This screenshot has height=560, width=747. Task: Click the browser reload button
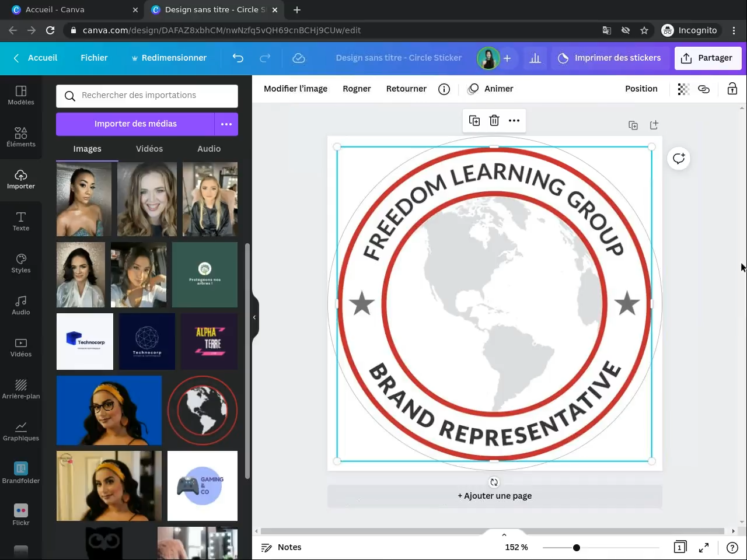pyautogui.click(x=50, y=30)
